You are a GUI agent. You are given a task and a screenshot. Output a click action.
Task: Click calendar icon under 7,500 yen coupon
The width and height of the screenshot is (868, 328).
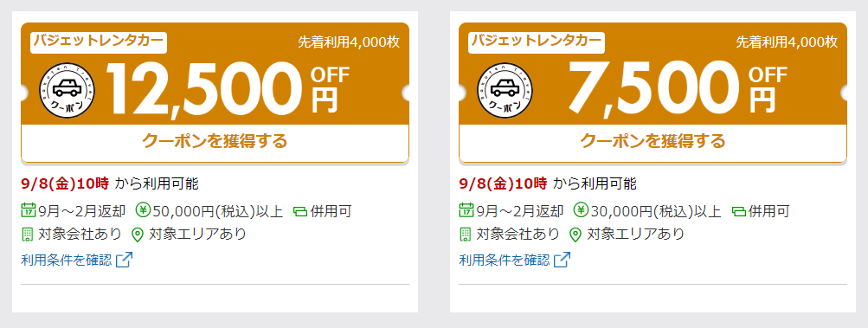pos(466,210)
